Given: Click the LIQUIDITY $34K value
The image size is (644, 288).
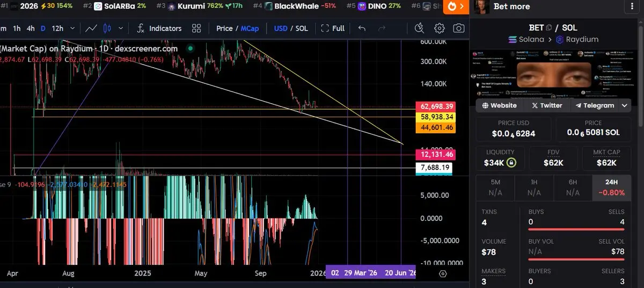Looking at the screenshot, I should tap(494, 163).
